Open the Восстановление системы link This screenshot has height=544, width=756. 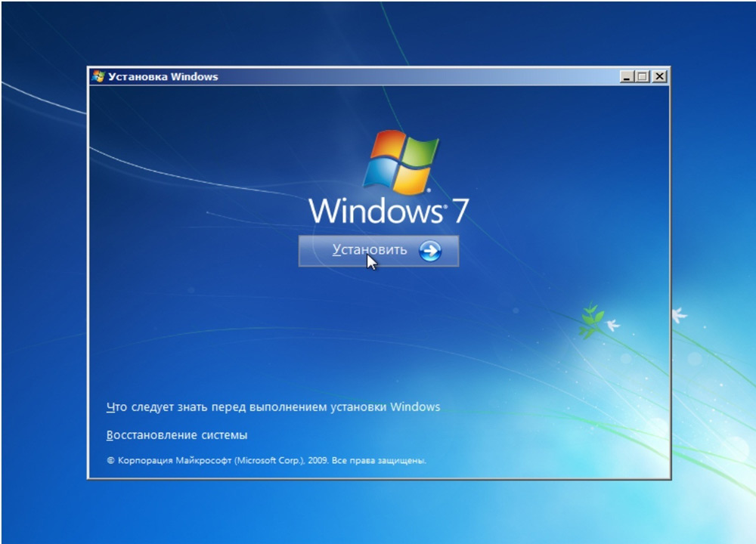(177, 435)
